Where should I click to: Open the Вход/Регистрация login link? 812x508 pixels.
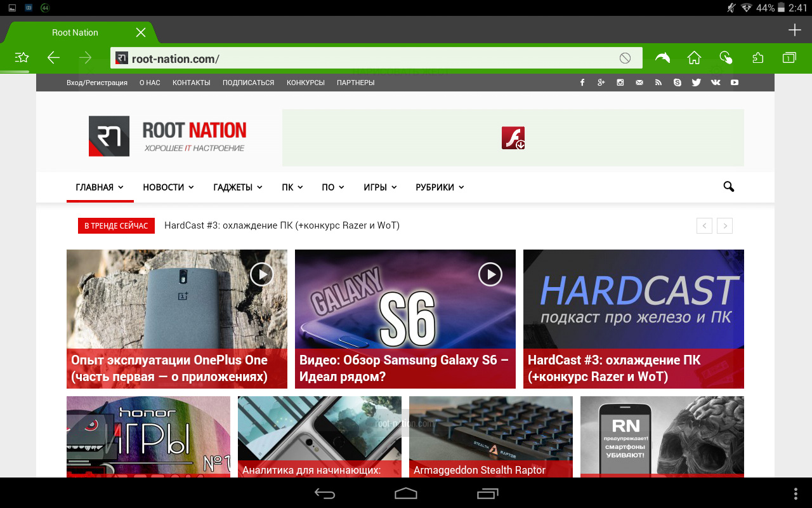pyautogui.click(x=97, y=83)
